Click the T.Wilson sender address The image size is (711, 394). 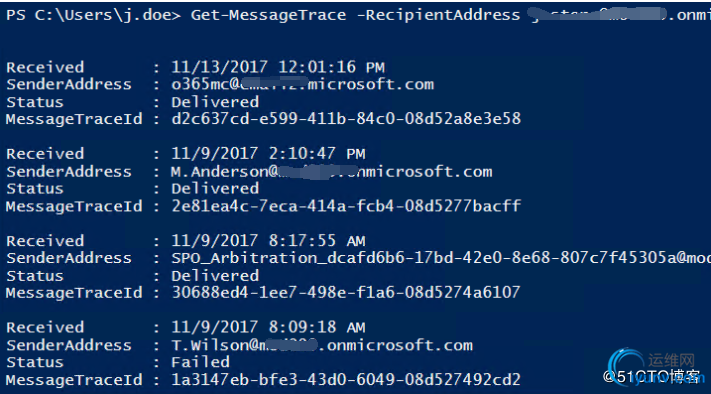pos(322,345)
